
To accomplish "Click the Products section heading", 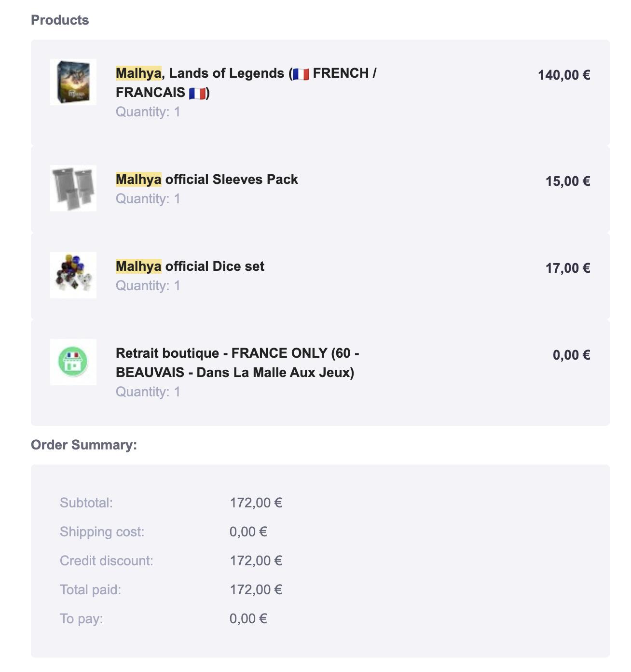I will click(x=60, y=20).
